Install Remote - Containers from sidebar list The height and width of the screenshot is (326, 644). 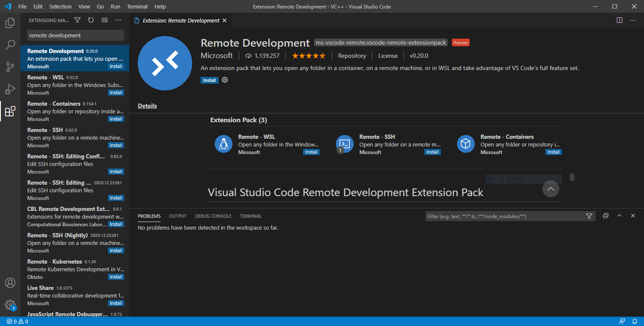click(116, 119)
